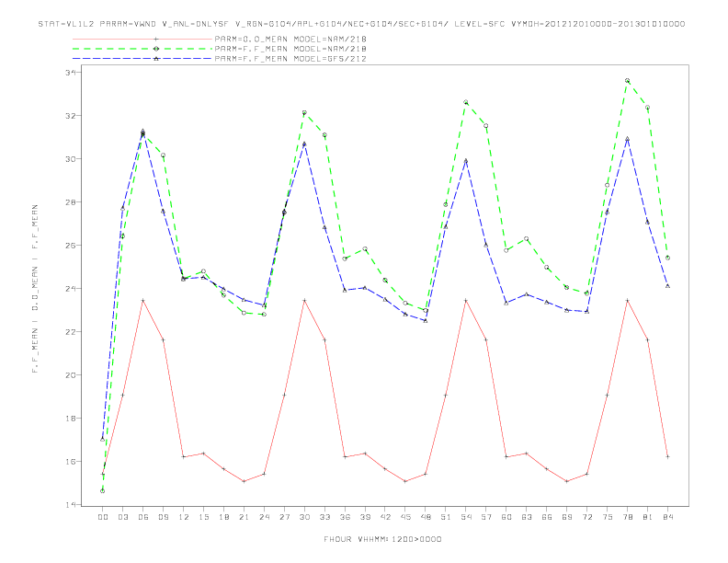Image resolution: width=728 pixels, height=563 pixels.
Task: Click x-axis forecast hour label 78
Action: coord(628,517)
